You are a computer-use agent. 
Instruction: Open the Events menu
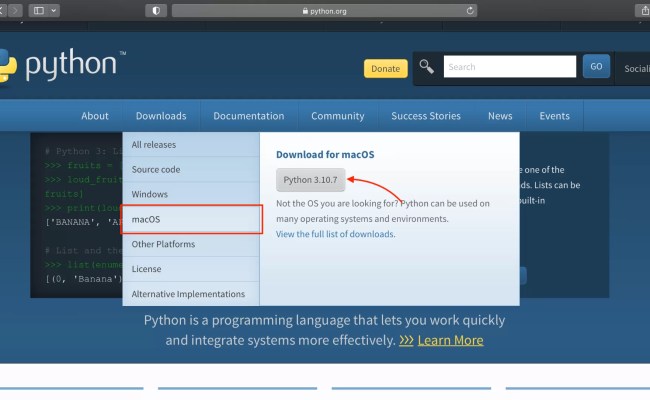(x=554, y=116)
